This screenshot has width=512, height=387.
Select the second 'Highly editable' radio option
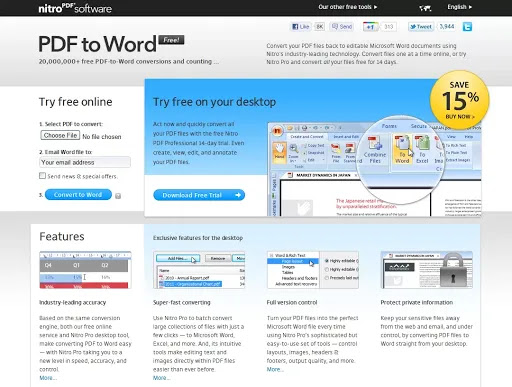327,269
